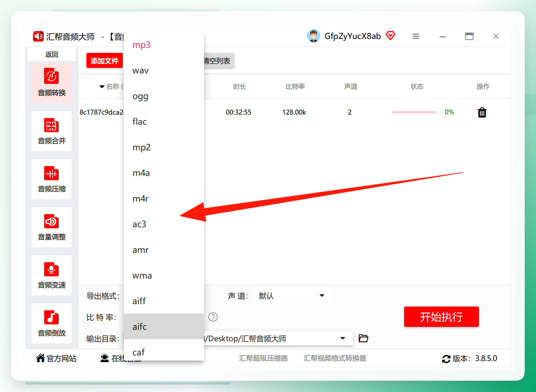
Task: Open the 音频转换 audio conversion tool
Action: 51,83
